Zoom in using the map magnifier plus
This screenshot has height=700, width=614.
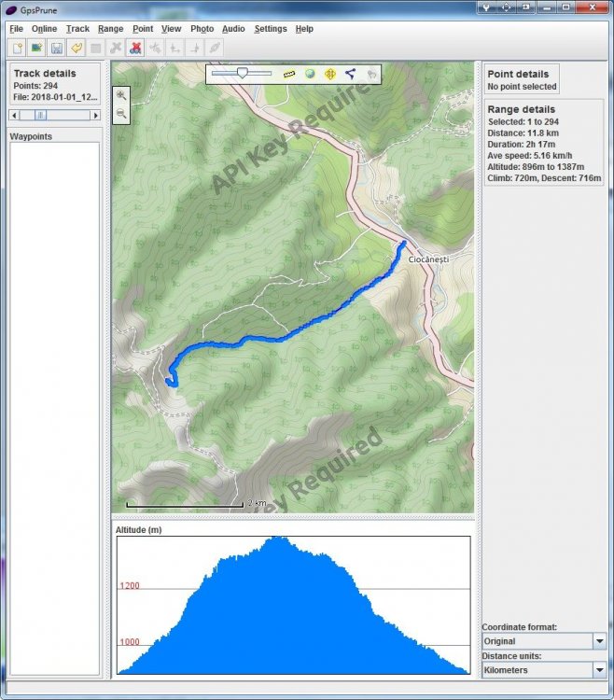point(121,95)
